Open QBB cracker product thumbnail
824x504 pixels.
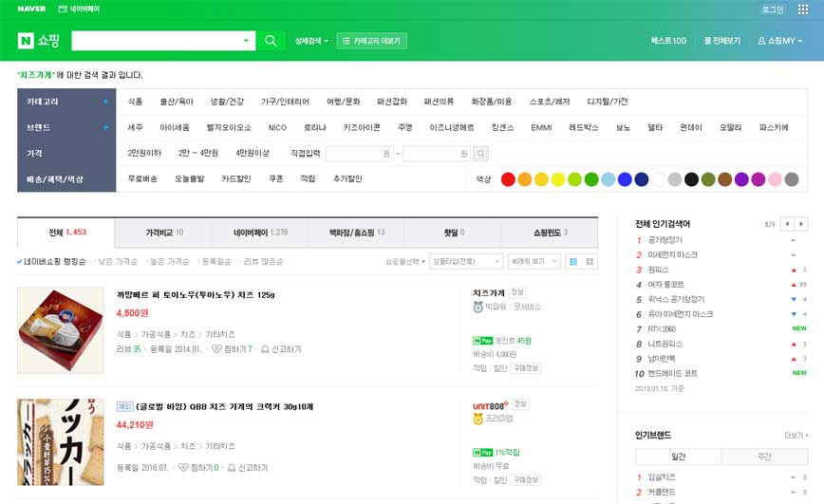61,442
